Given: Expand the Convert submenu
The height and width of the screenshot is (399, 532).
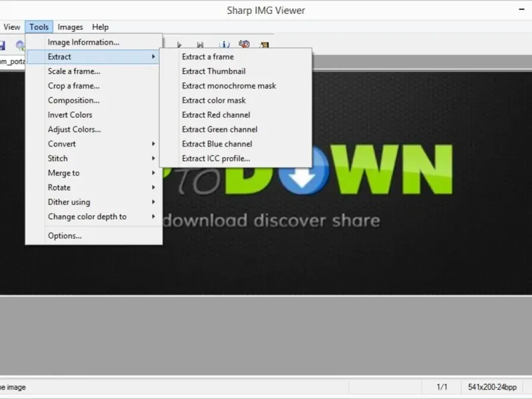Looking at the screenshot, I should (x=94, y=144).
